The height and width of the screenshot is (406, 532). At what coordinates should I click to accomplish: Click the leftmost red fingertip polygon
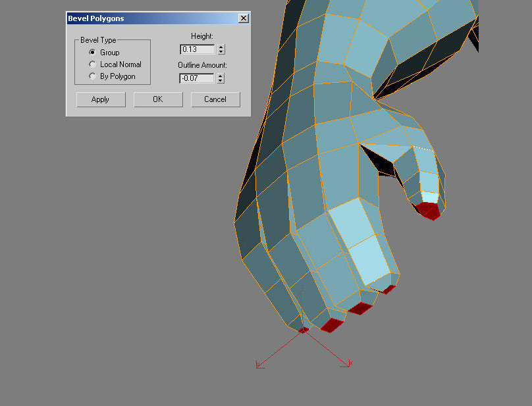pyautogui.click(x=304, y=330)
